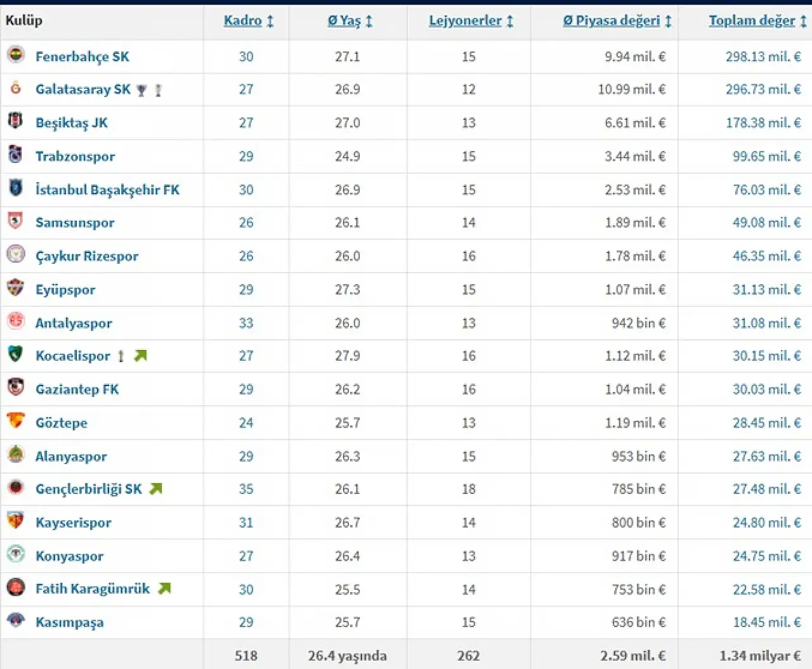Click the Trabzonspor club crest
The height and width of the screenshot is (669, 812).
(x=16, y=155)
